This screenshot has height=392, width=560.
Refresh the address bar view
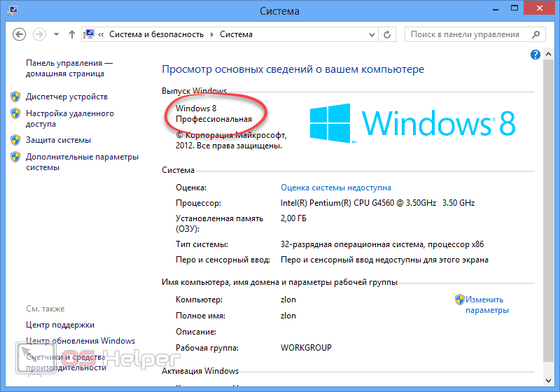click(x=387, y=34)
